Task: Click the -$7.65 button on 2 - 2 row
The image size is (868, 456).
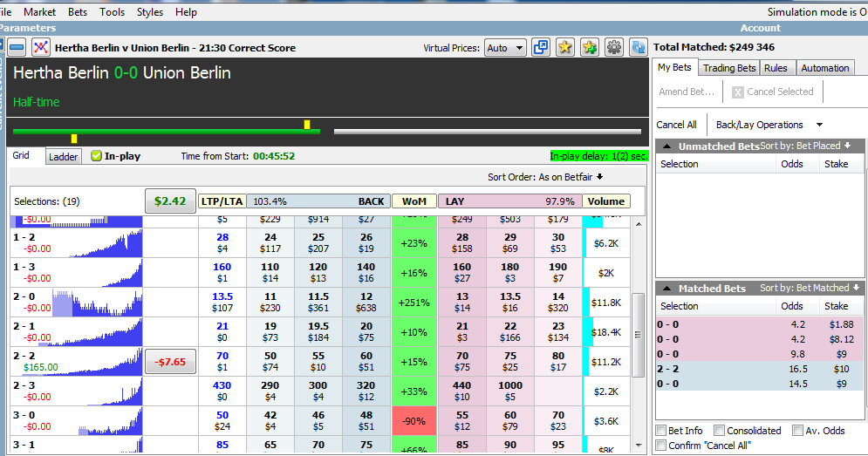Action: (x=170, y=362)
